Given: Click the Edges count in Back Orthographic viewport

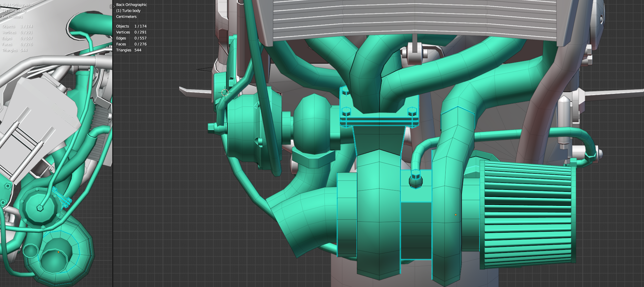Looking at the screenshot, I should (140, 38).
